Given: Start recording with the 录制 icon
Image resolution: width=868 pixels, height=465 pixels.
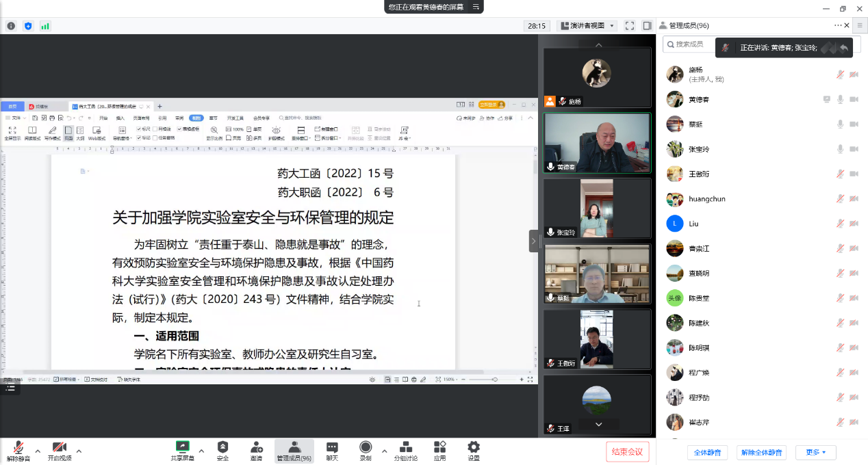Looking at the screenshot, I should 366,448.
